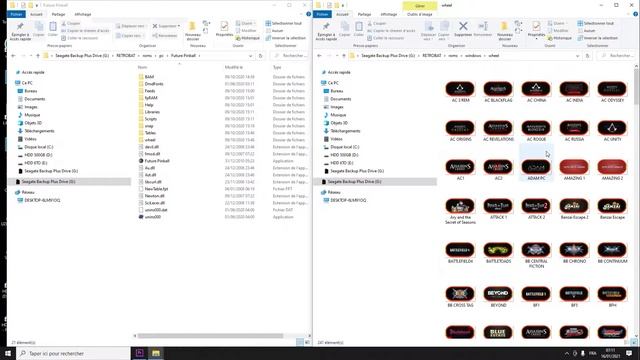Open Outils d'image tab in wheel window
The height and width of the screenshot is (360, 640).
coord(419,14)
